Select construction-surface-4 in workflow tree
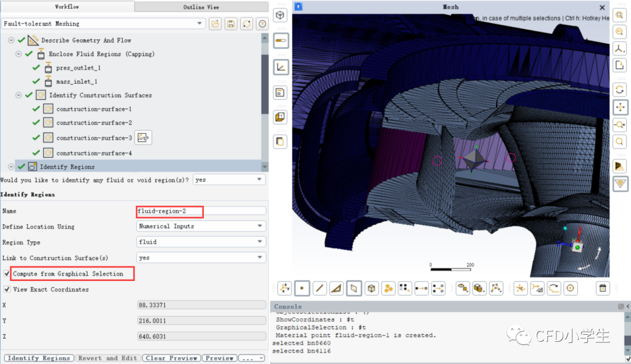631x364 pixels. [93, 153]
